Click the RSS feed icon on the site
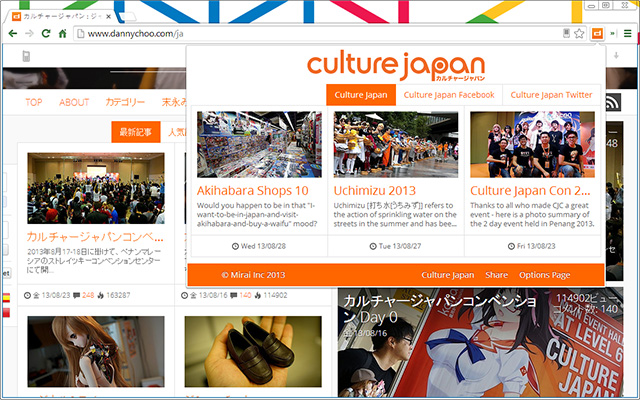Screen dimensions: 640x400 coord(613,102)
